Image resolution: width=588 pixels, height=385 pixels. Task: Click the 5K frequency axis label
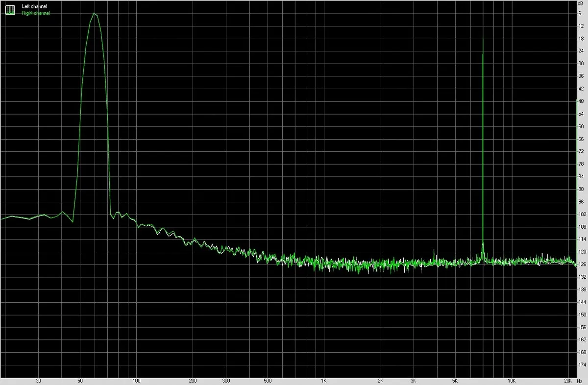click(x=455, y=380)
